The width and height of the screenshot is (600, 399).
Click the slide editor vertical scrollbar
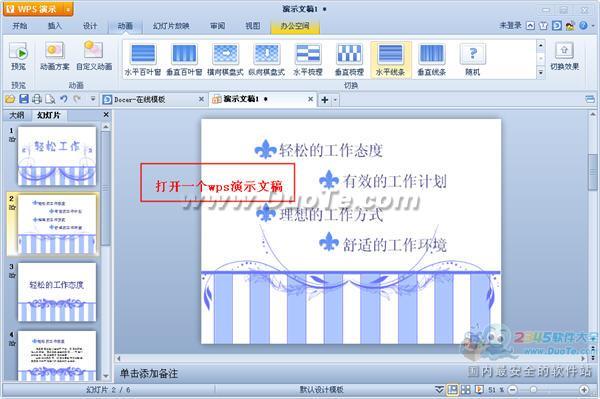click(x=593, y=172)
